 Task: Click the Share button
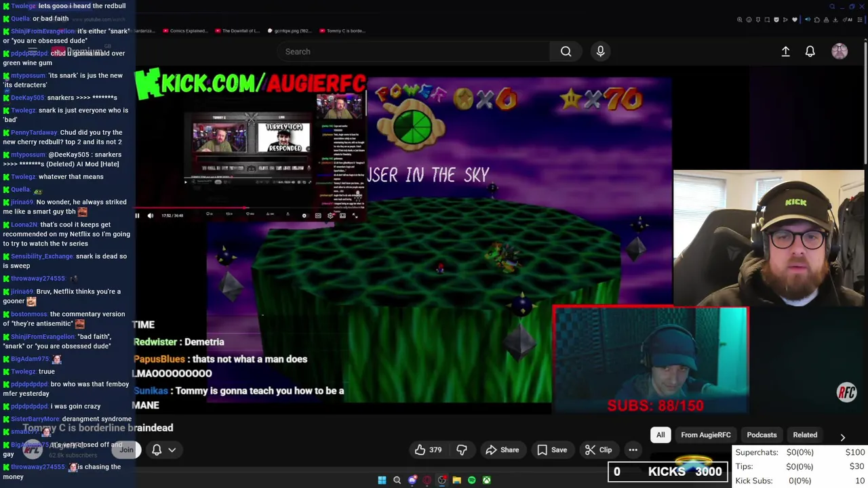502,449
